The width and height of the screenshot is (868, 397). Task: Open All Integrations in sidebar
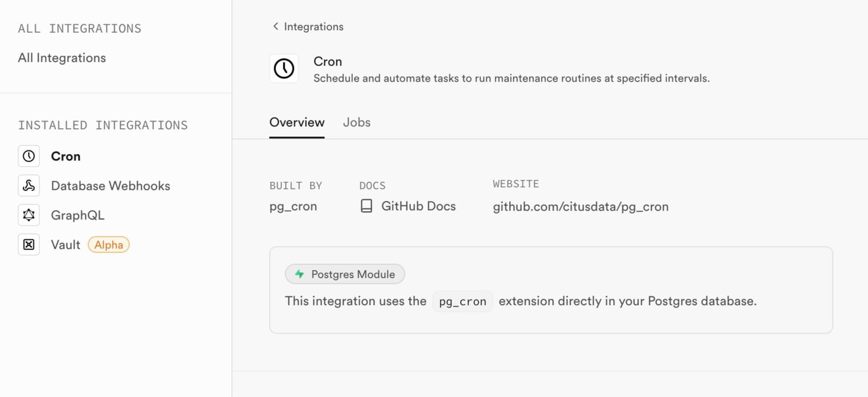tap(62, 58)
